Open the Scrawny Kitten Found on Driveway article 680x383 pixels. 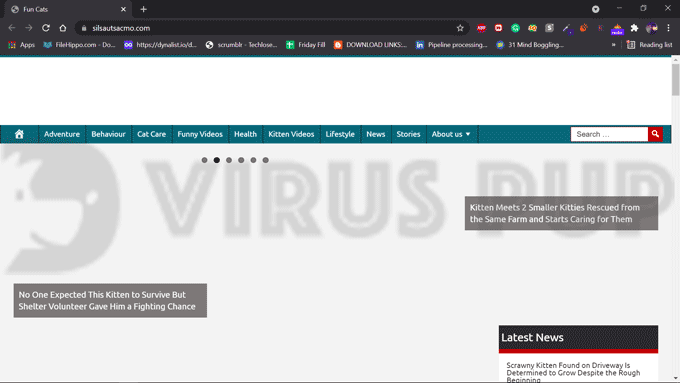coord(573,372)
